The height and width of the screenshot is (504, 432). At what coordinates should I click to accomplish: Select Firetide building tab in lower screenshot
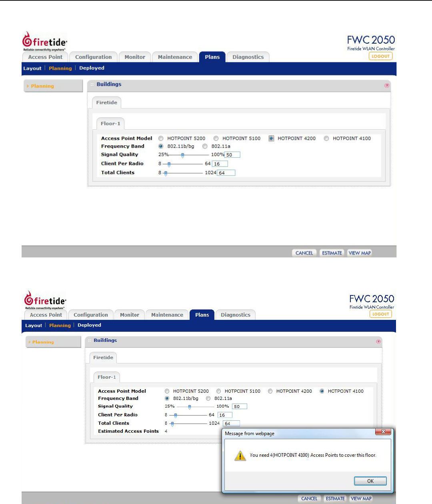click(x=103, y=357)
